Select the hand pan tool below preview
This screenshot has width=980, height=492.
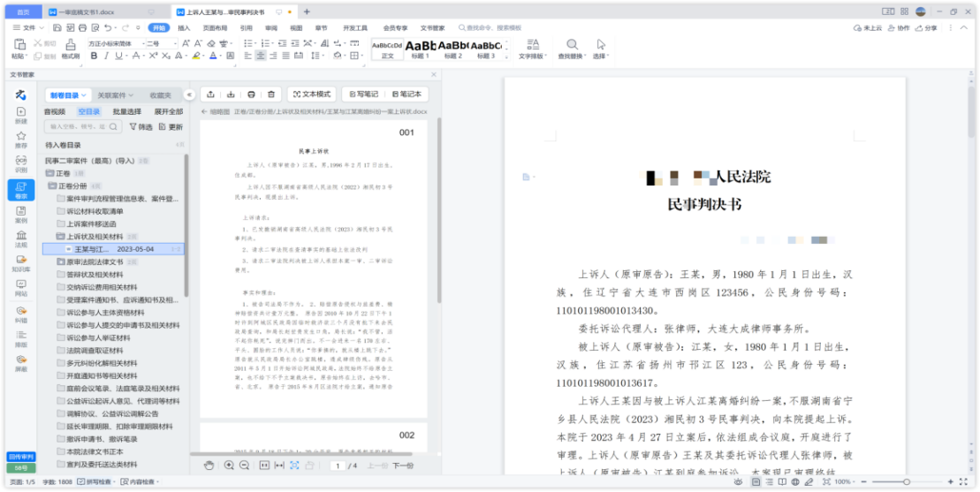point(209,466)
